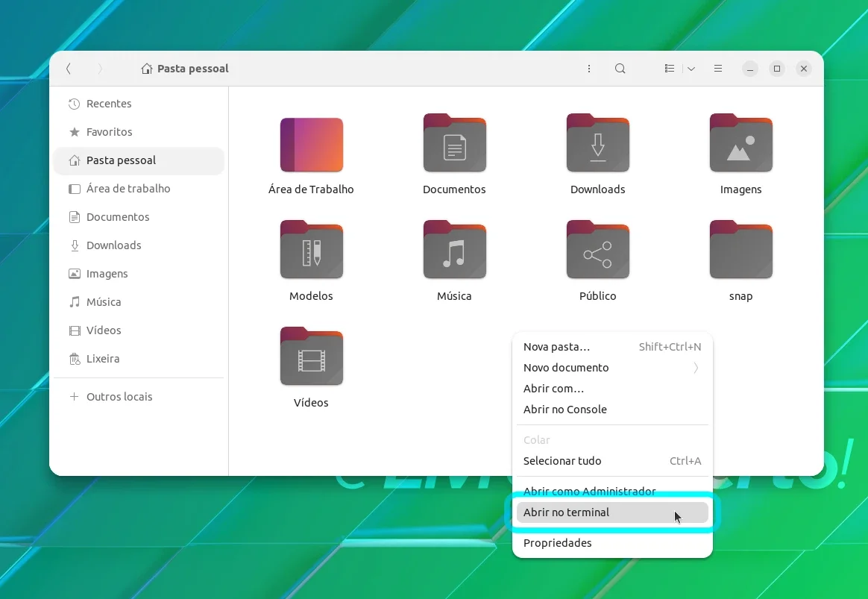868x599 pixels.
Task: Minimize the Files window
Action: (750, 69)
